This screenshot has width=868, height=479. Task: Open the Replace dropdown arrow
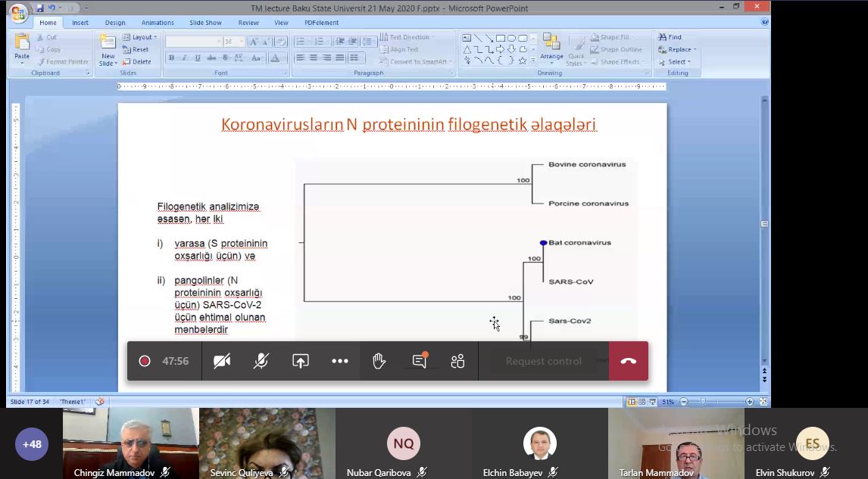tap(695, 50)
